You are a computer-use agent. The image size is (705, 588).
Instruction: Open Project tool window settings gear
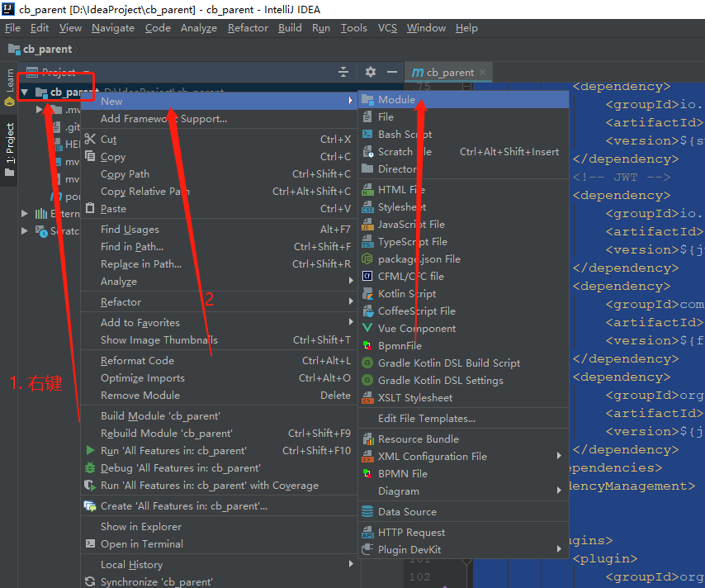(371, 72)
